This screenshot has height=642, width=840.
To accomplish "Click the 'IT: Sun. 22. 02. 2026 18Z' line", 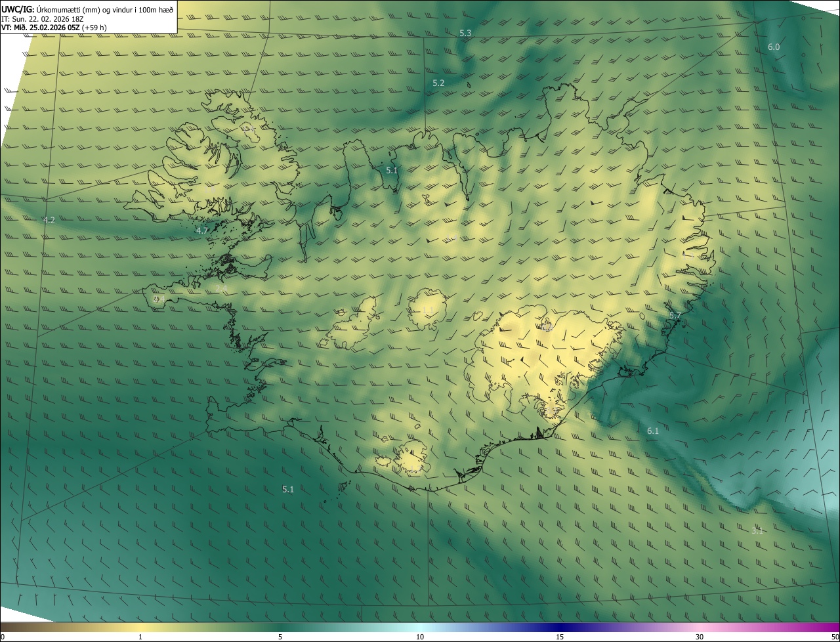I will pos(43,18).
